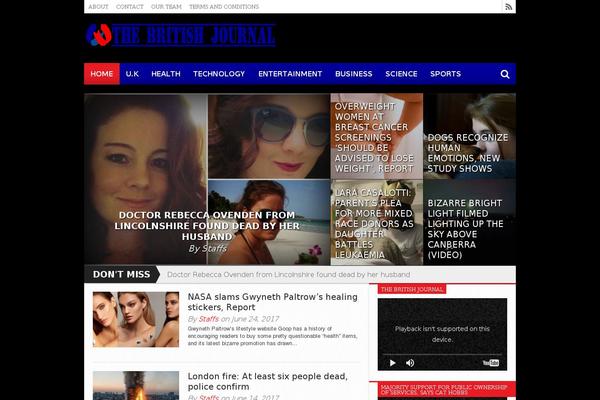Screen dimensions: 600x400
Task: Click the Goop article excerpt text
Action: [272, 336]
